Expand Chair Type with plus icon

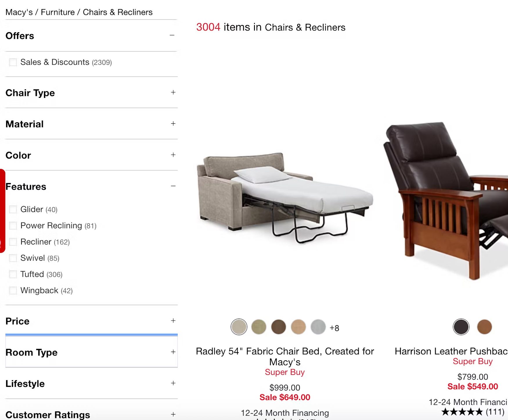click(173, 92)
